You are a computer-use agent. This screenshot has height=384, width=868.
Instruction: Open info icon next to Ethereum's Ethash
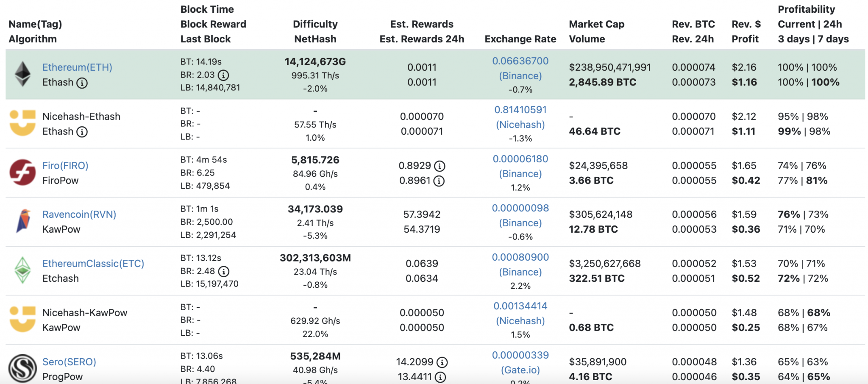82,83
